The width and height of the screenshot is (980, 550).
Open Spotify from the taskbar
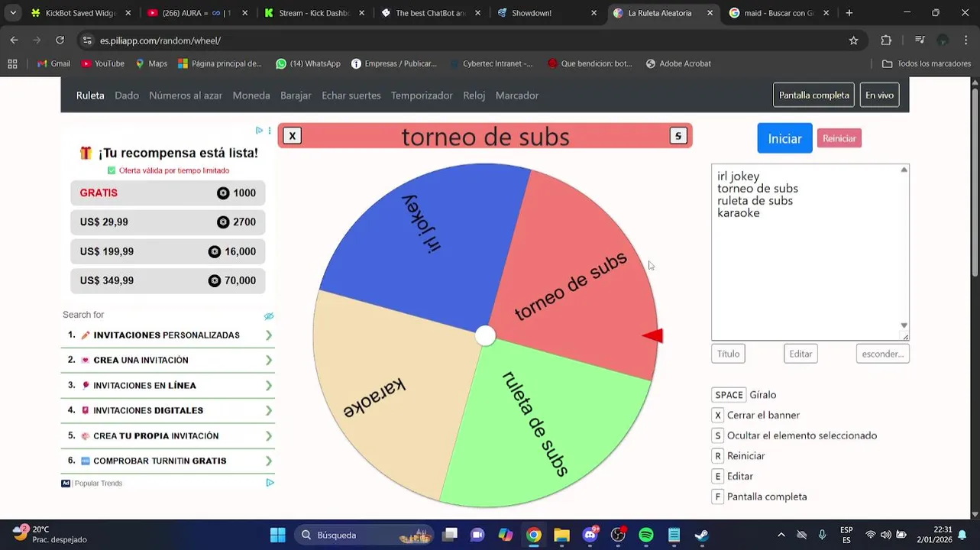[x=646, y=535]
